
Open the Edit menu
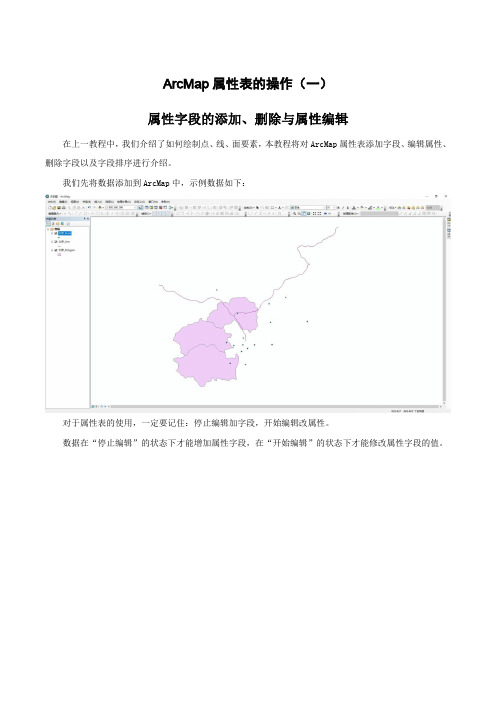(64, 202)
